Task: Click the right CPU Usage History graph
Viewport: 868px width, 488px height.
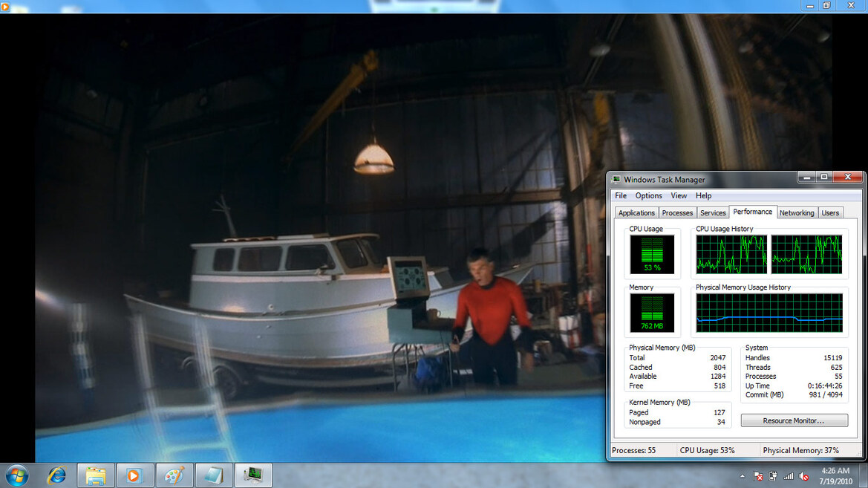Action: 806,254
